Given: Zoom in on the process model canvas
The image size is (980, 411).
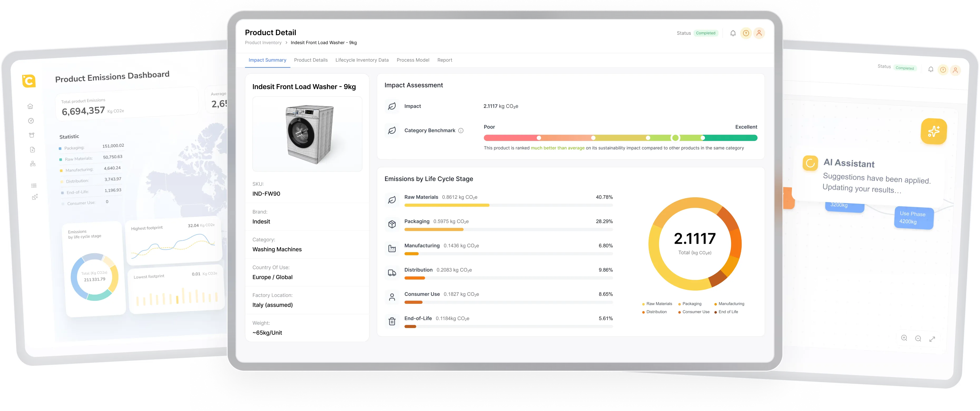Looking at the screenshot, I should [x=904, y=338].
